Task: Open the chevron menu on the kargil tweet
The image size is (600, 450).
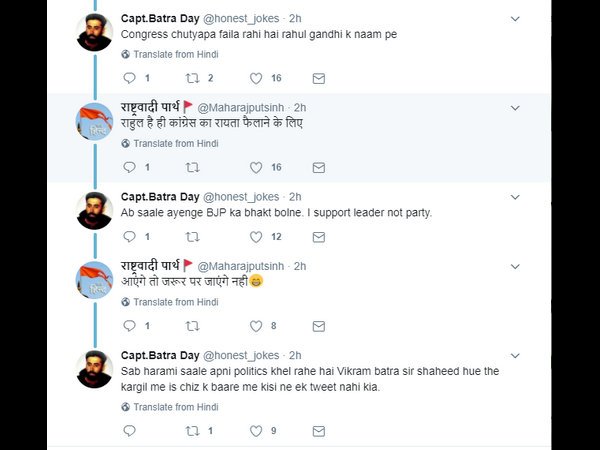Action: click(x=515, y=355)
